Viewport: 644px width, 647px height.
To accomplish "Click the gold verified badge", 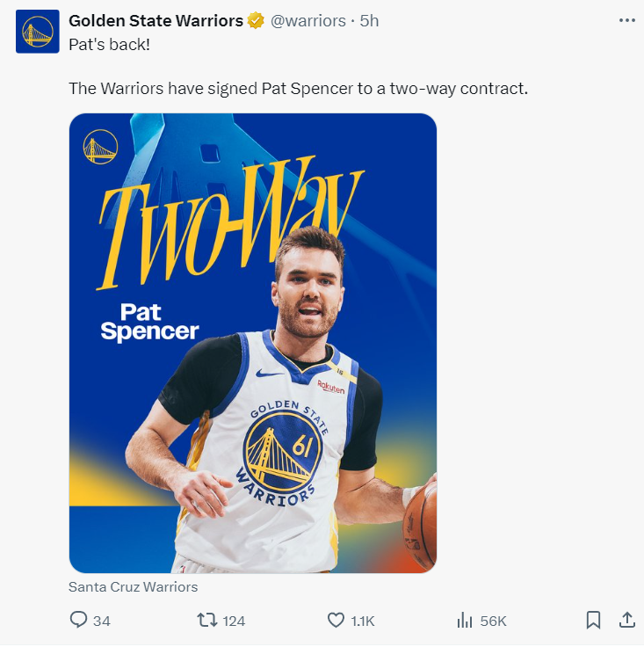I will 256,21.
